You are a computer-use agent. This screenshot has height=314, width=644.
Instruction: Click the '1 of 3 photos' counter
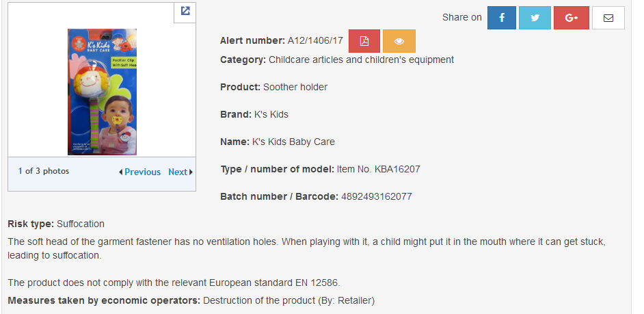(x=44, y=172)
